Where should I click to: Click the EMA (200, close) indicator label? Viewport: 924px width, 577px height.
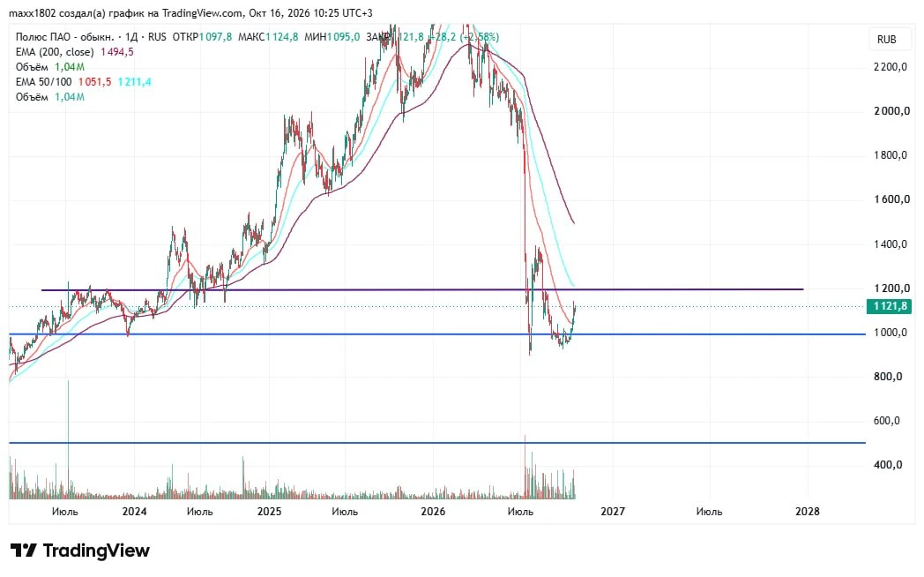(55, 52)
